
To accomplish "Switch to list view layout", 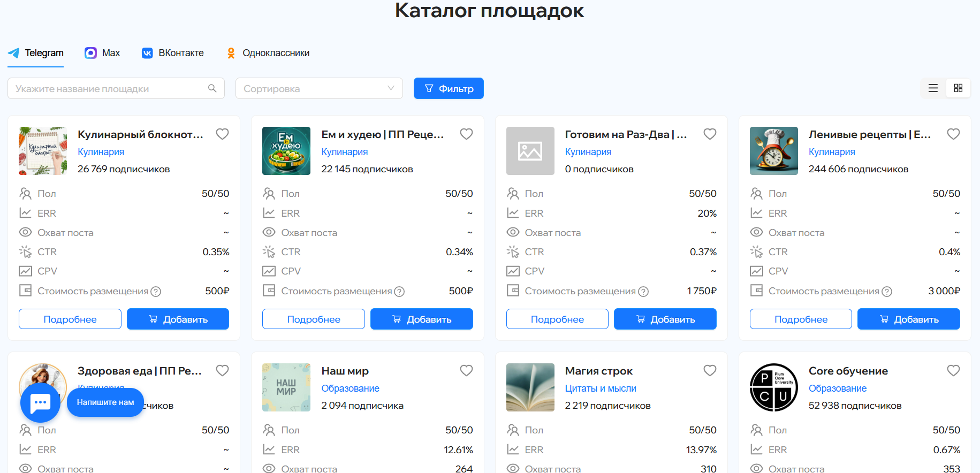I will click(933, 88).
